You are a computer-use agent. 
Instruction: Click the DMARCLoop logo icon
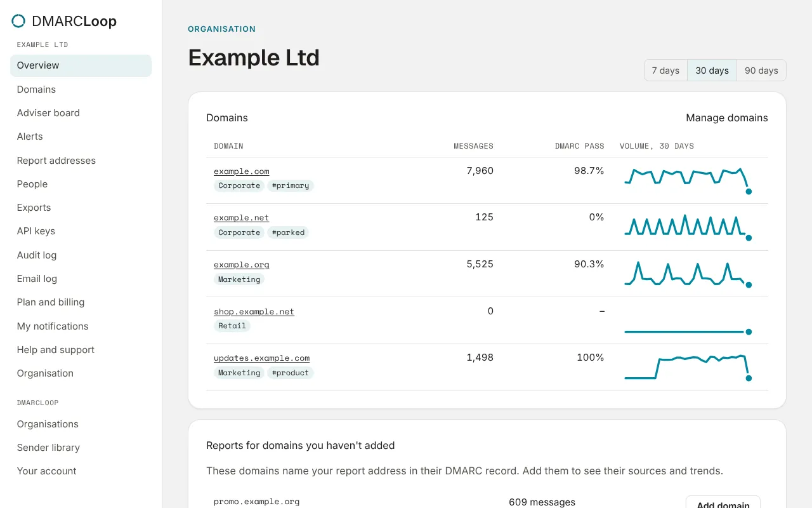pyautogui.click(x=18, y=21)
